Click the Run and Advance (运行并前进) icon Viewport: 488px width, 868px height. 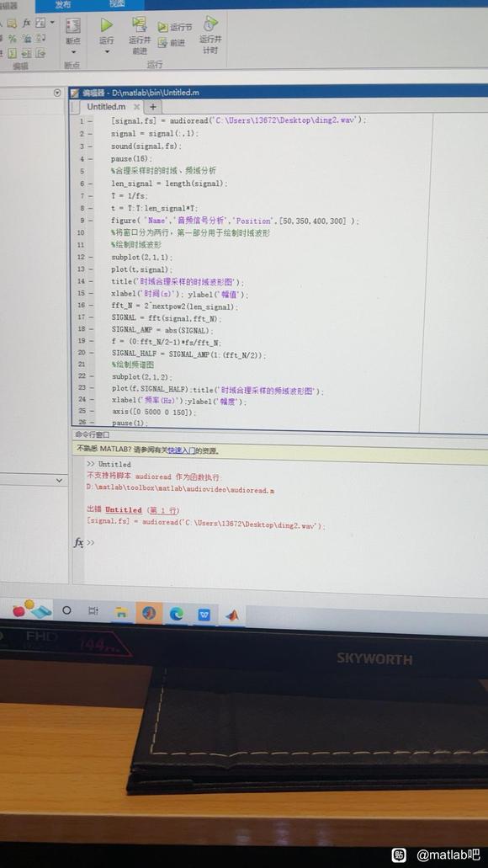[x=139, y=24]
